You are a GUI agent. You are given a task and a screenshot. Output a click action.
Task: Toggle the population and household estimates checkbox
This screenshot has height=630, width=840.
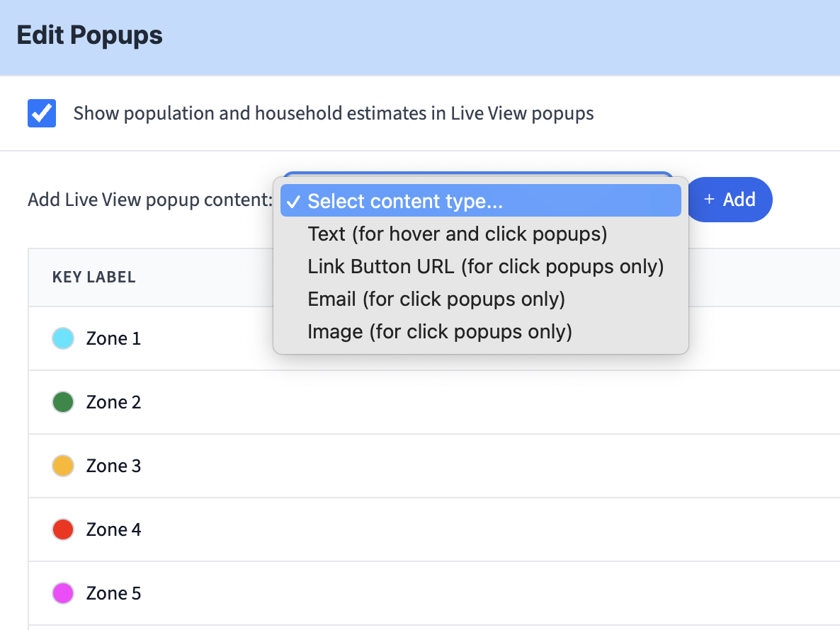point(42,113)
